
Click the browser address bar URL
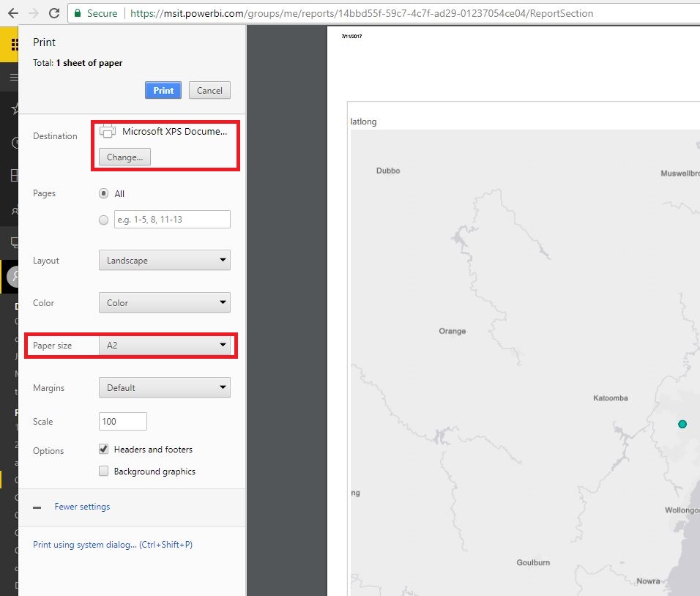pos(362,13)
